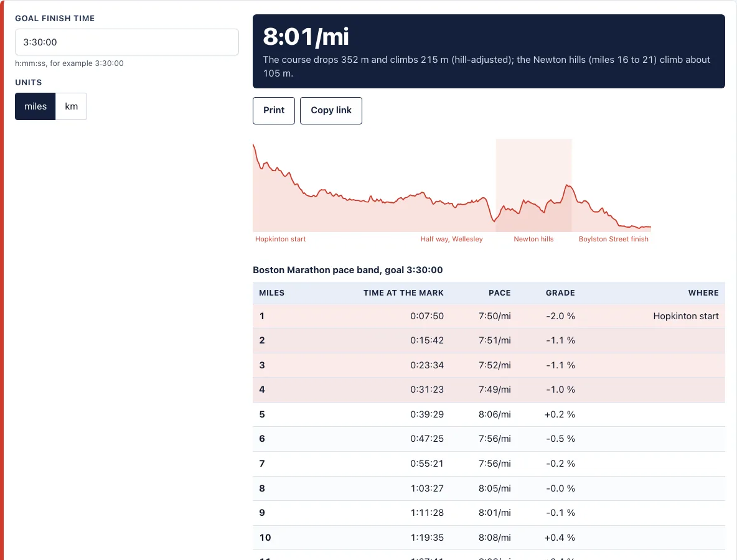Click the -0.1 % grade cell
Viewport: 737px width, 560px height.
pyautogui.click(x=560, y=513)
